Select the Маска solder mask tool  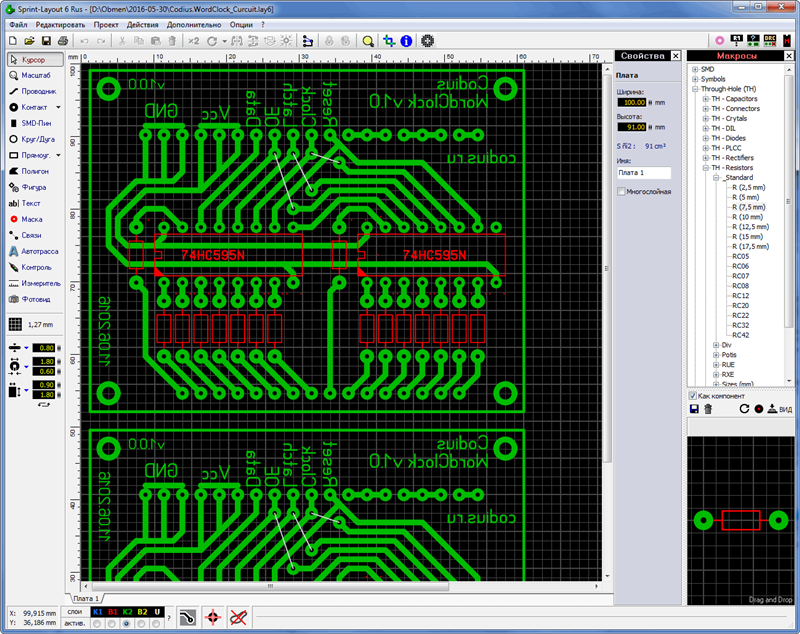(x=32, y=218)
